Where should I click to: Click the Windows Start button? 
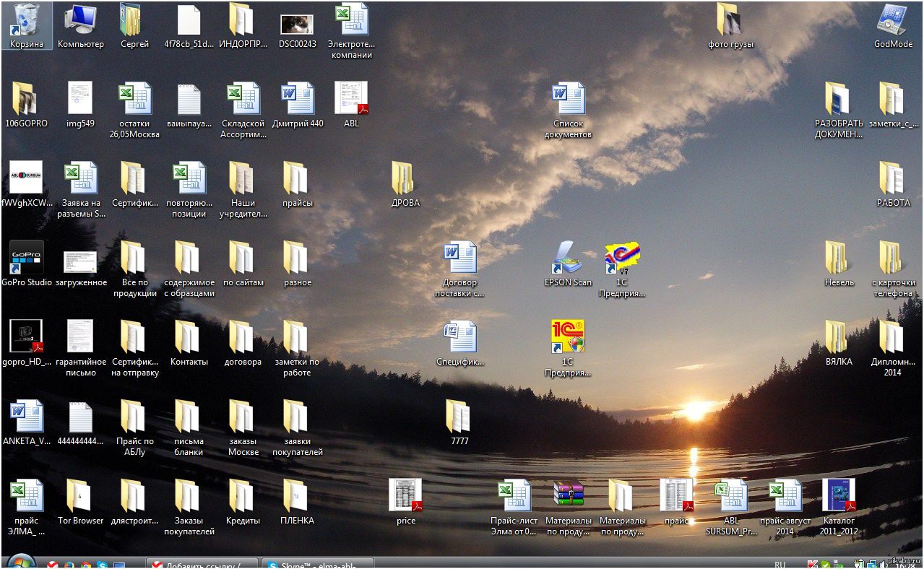coord(21,563)
